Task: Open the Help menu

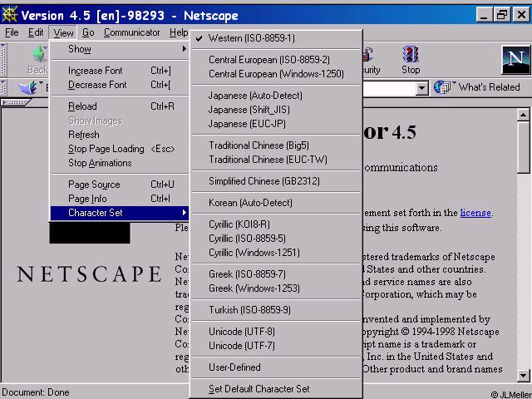Action: [x=179, y=32]
